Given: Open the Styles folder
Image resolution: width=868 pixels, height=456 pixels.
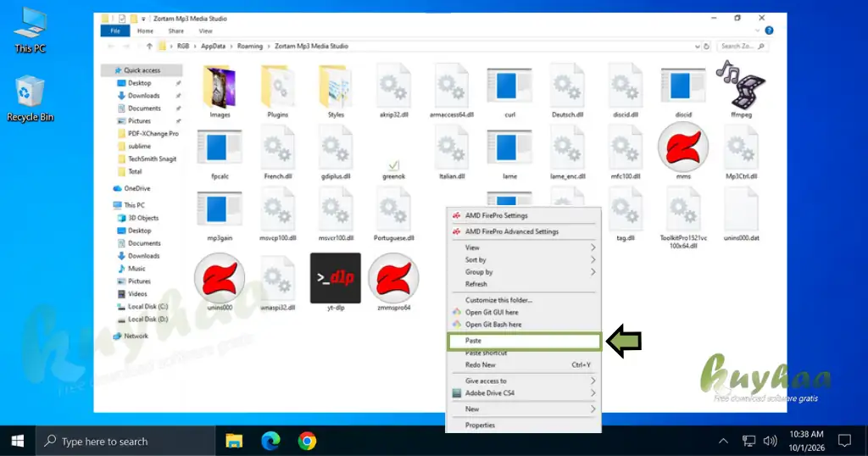Looking at the screenshot, I should (x=336, y=87).
